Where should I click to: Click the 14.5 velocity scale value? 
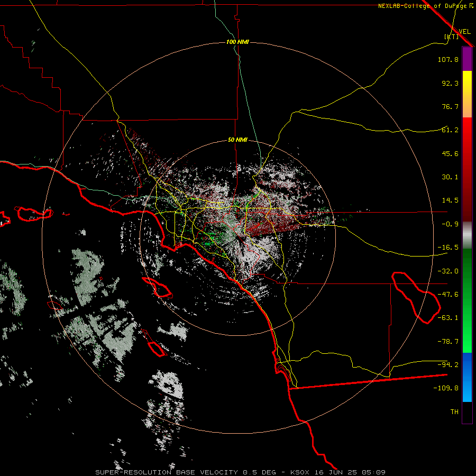pyautogui.click(x=450, y=200)
